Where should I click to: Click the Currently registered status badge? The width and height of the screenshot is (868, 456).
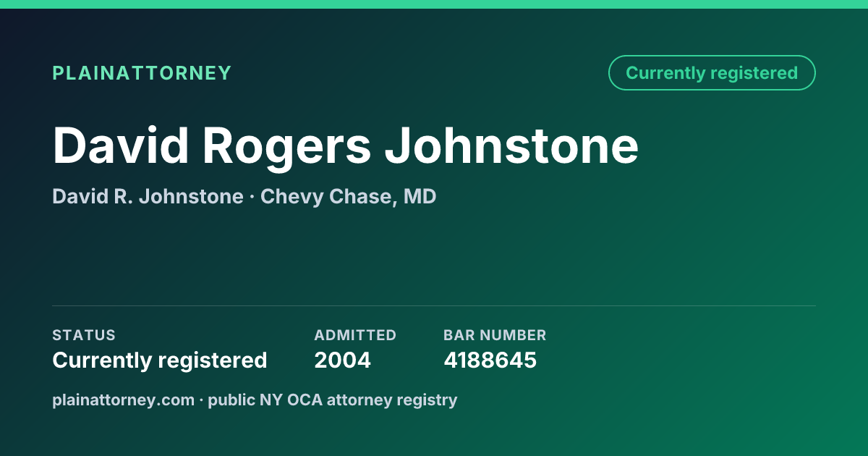click(712, 73)
